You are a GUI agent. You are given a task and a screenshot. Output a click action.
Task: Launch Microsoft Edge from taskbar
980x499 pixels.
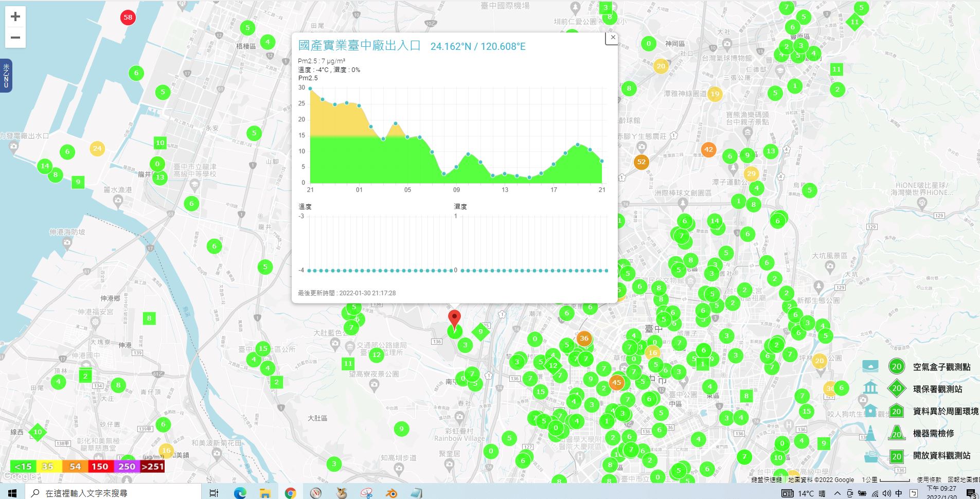point(240,493)
